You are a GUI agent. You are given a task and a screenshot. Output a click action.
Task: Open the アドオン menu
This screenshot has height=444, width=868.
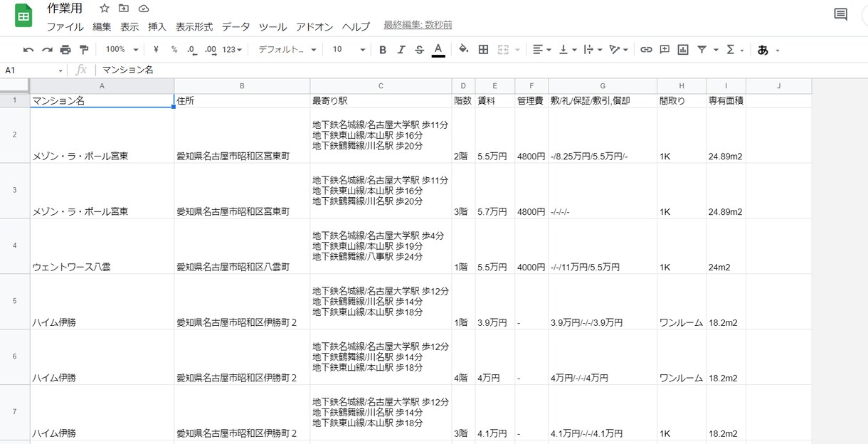[x=314, y=26]
